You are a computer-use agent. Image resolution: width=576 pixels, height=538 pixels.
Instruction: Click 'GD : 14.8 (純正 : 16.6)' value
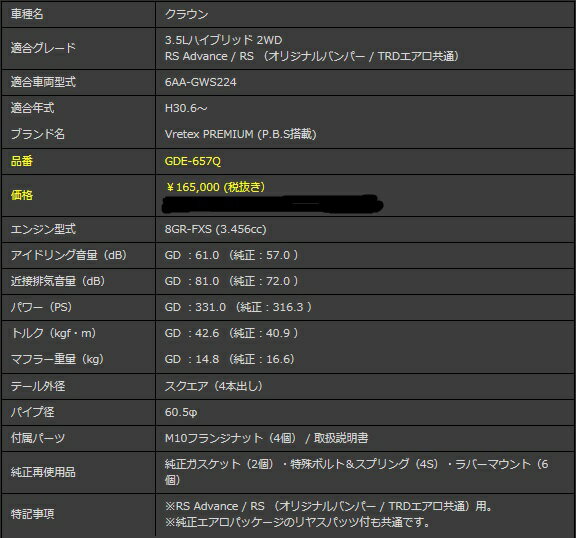click(230, 359)
